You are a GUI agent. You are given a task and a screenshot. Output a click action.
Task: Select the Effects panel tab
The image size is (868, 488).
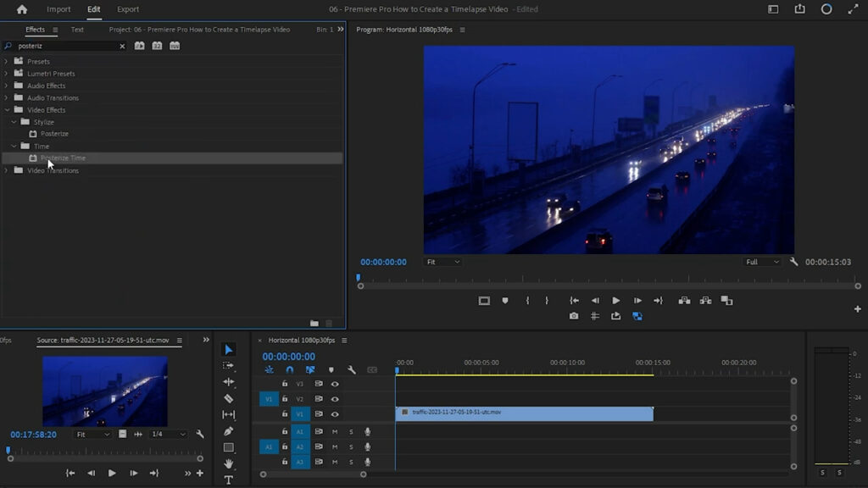pyautogui.click(x=35, y=30)
